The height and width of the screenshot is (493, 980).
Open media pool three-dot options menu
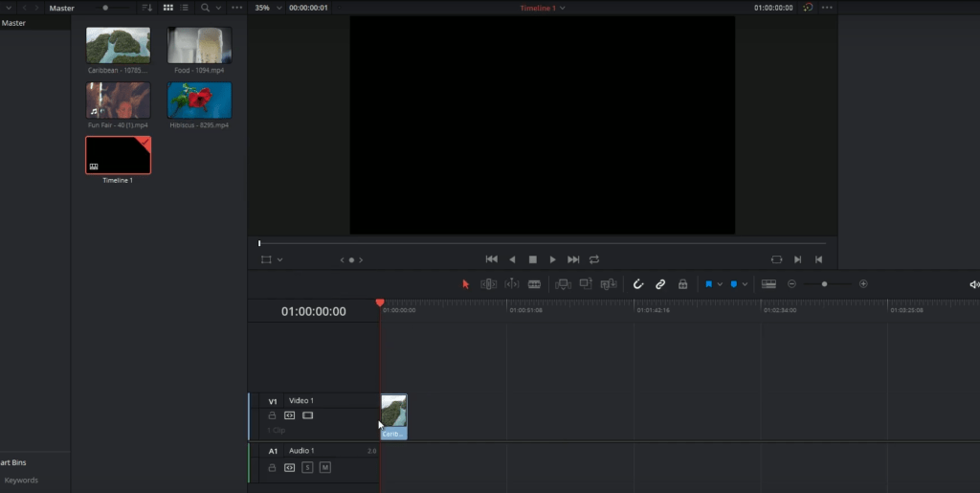click(x=237, y=8)
